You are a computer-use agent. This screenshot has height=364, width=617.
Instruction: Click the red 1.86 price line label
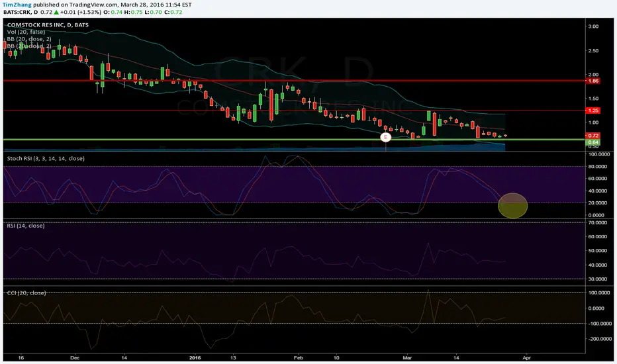(x=593, y=81)
